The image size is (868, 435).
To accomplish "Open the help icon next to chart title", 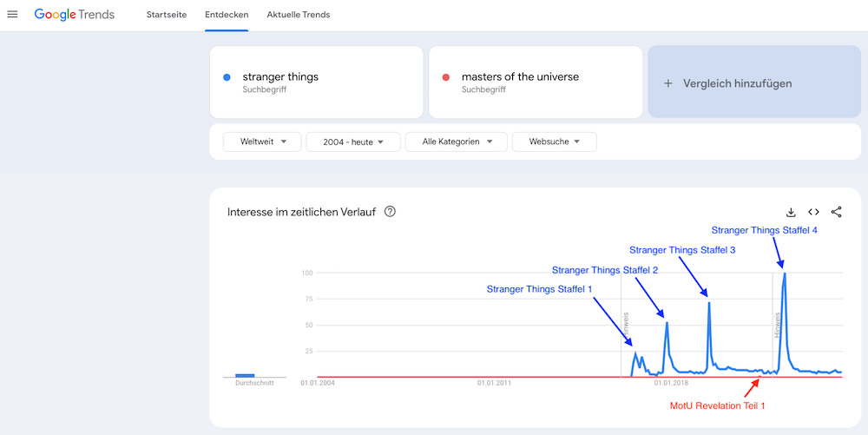I will (x=390, y=211).
